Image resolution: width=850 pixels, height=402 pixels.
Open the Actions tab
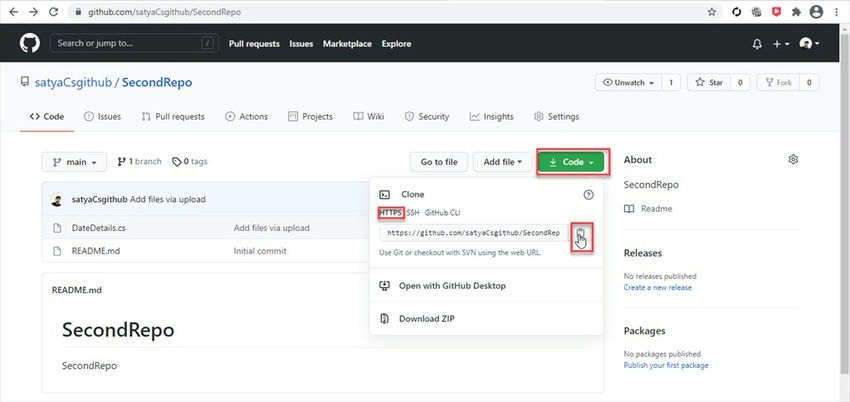pos(247,116)
